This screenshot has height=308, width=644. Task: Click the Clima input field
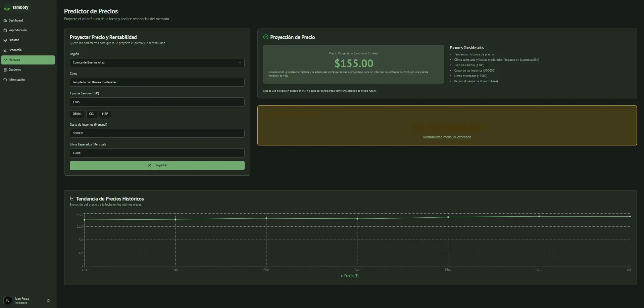[x=157, y=82]
